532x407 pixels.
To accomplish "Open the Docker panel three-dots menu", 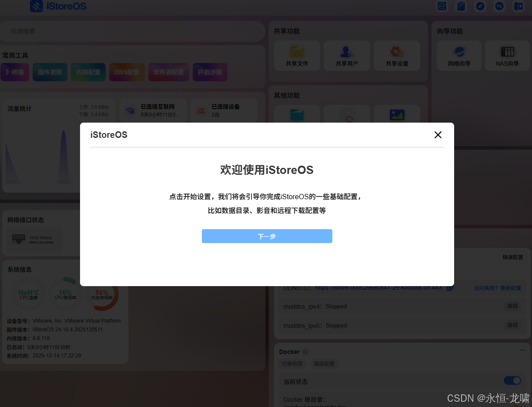I will (x=522, y=350).
